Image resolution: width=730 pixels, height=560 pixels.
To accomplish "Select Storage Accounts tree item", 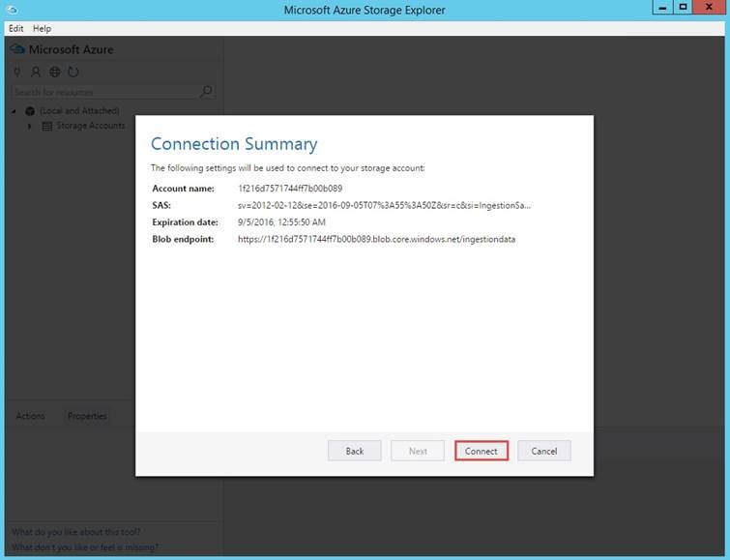I will coord(91,126).
